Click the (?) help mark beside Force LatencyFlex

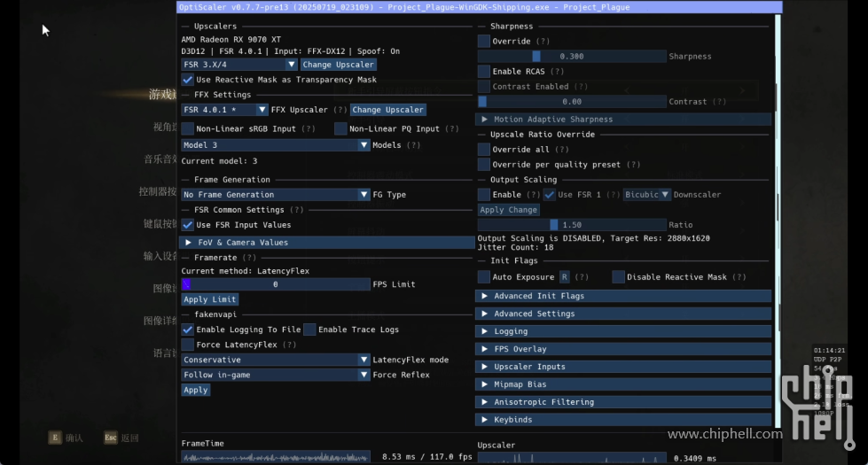(290, 345)
